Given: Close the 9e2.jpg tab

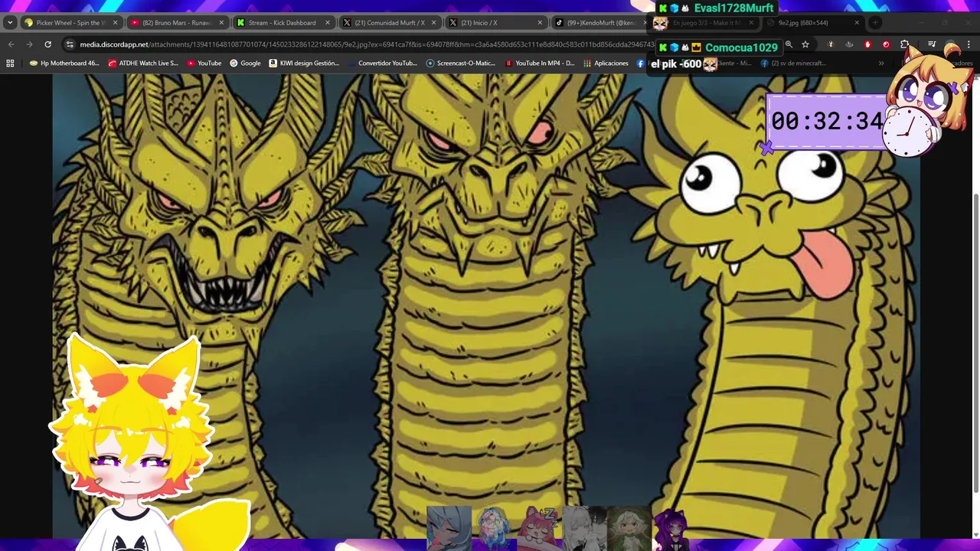Looking at the screenshot, I should (x=857, y=23).
